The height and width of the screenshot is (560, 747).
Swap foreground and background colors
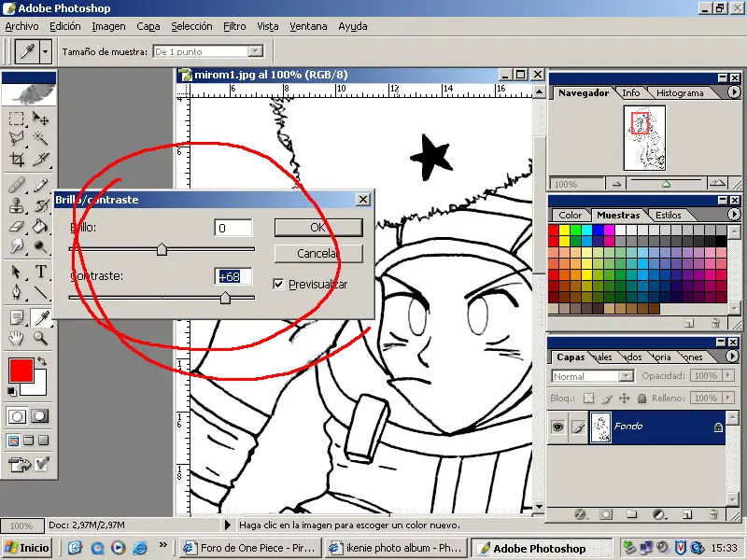(x=42, y=361)
